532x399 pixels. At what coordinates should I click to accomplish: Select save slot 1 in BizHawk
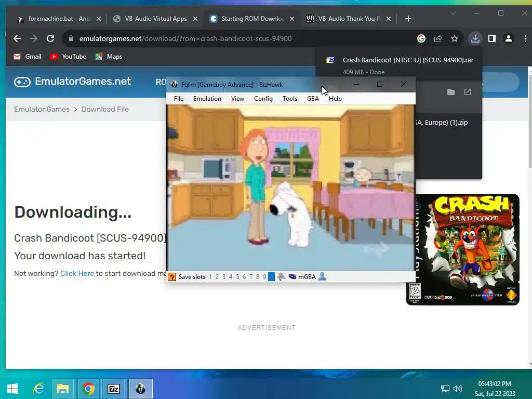pyautogui.click(x=210, y=277)
